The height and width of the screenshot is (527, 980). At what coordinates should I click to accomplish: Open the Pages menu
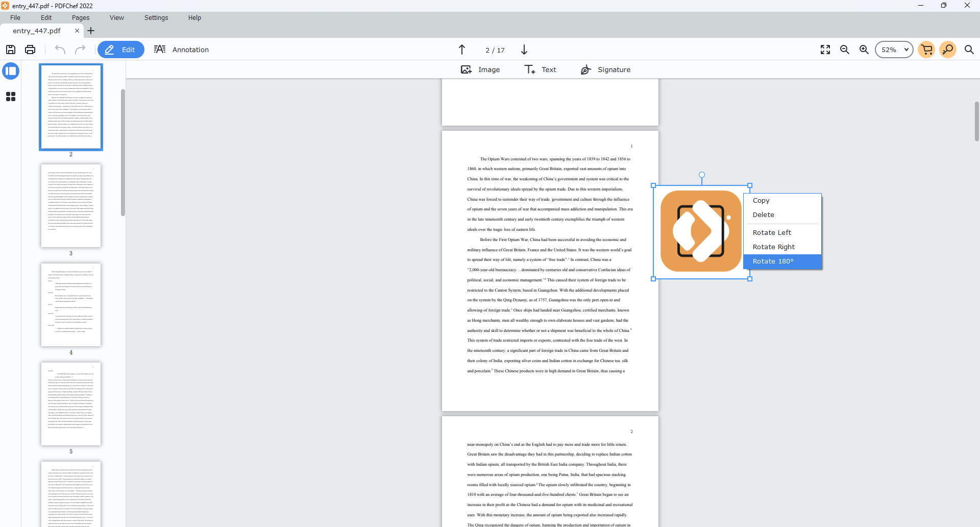pyautogui.click(x=81, y=17)
